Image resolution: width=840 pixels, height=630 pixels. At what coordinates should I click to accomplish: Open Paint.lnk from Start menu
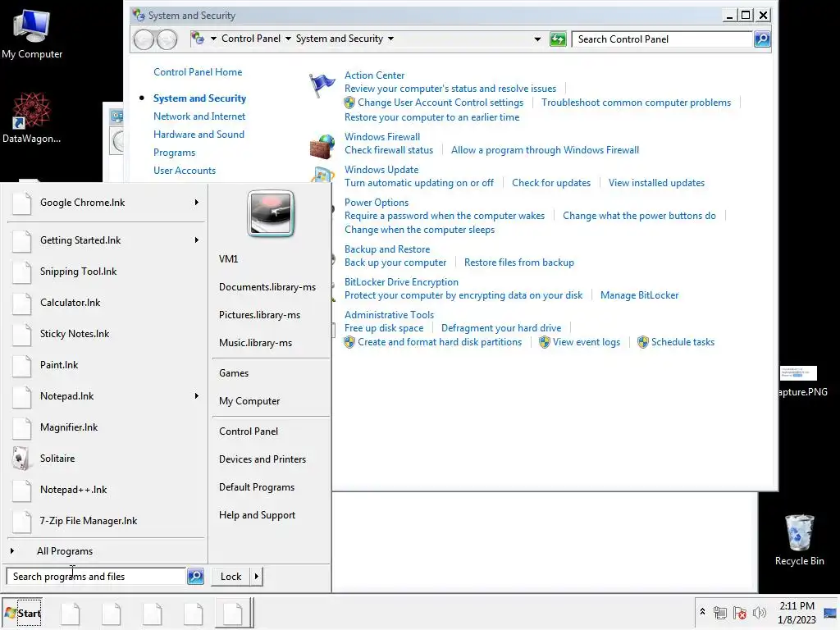pos(59,365)
